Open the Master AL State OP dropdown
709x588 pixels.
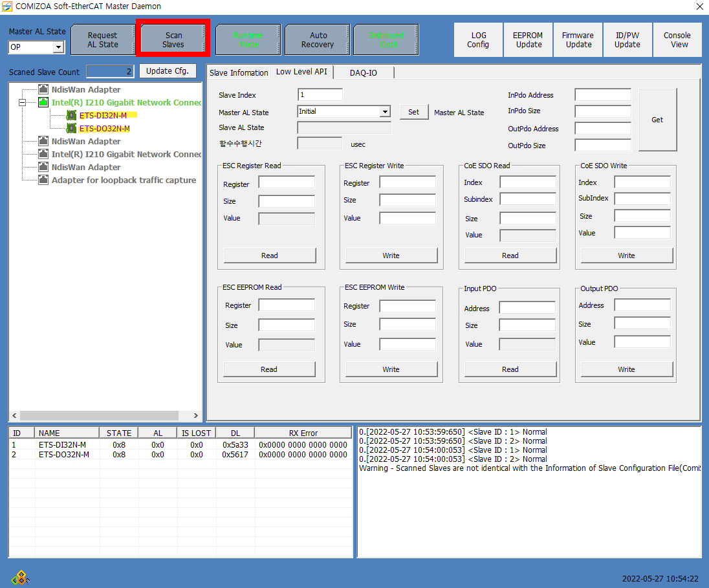[58, 47]
